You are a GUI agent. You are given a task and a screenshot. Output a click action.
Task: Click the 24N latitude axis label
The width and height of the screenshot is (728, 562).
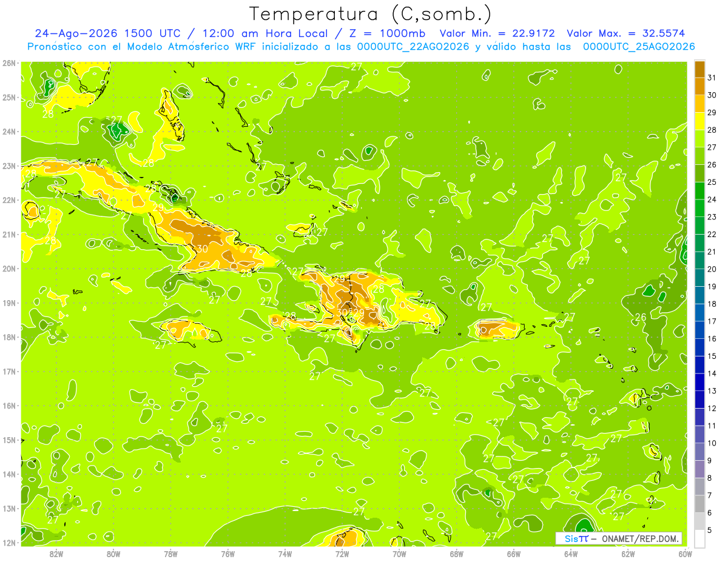tap(8, 132)
